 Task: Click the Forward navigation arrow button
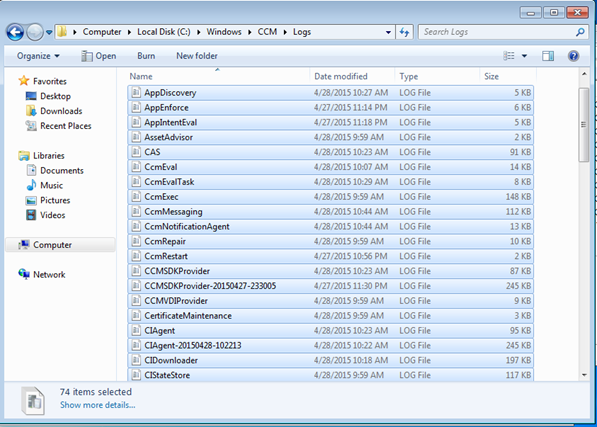35,32
